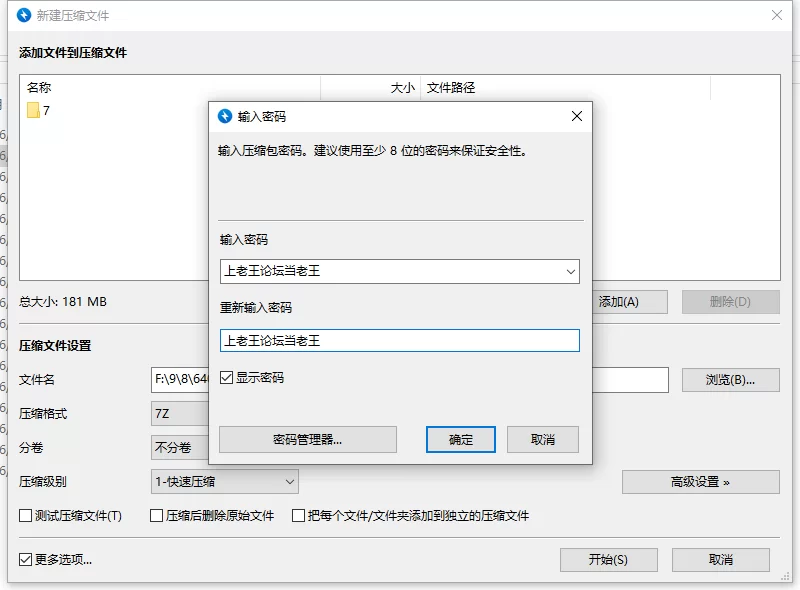Expand the password history dropdown arrow

pyautogui.click(x=570, y=271)
